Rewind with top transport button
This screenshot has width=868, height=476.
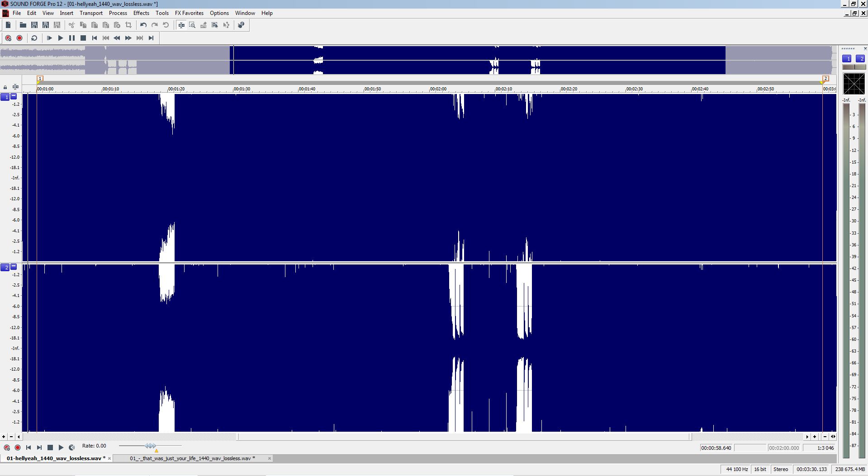[x=117, y=38]
